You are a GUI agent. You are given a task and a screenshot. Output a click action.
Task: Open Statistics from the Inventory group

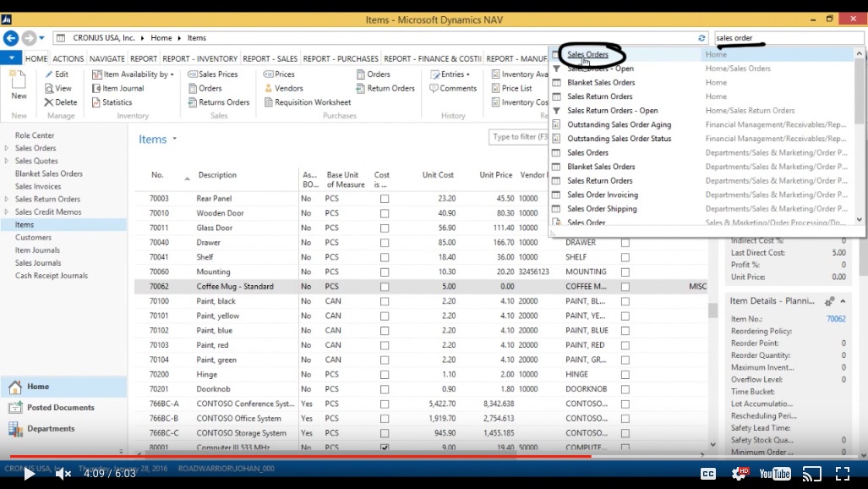tap(112, 102)
